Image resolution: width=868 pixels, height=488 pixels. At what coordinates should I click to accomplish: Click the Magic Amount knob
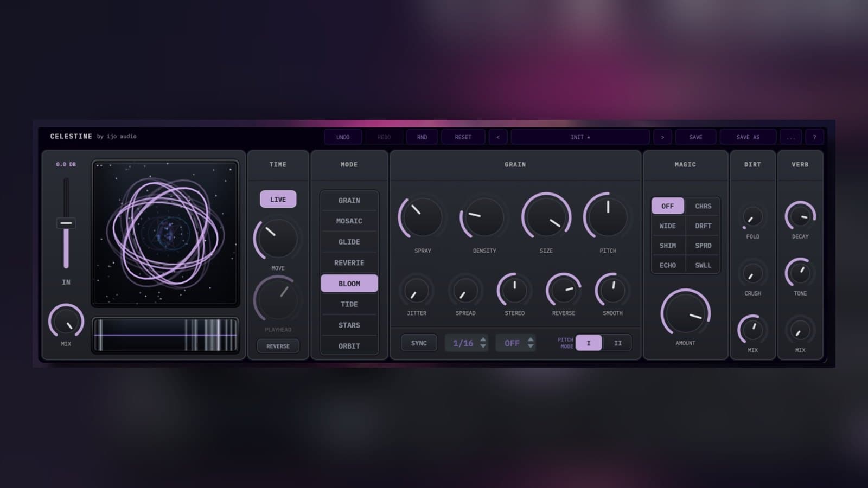685,313
